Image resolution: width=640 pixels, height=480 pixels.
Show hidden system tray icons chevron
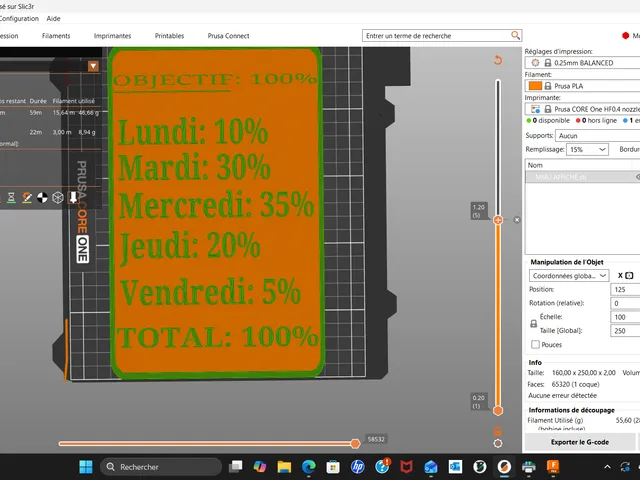607,467
